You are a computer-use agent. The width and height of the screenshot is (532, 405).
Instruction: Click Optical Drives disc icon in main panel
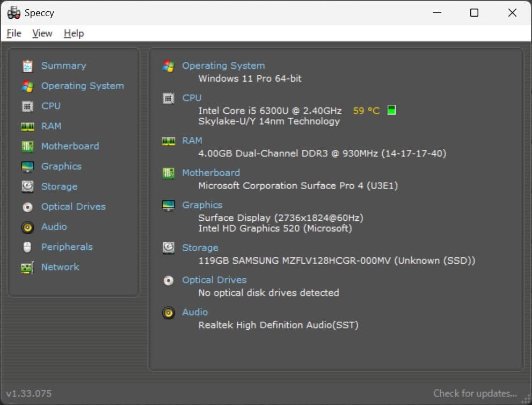click(x=168, y=280)
